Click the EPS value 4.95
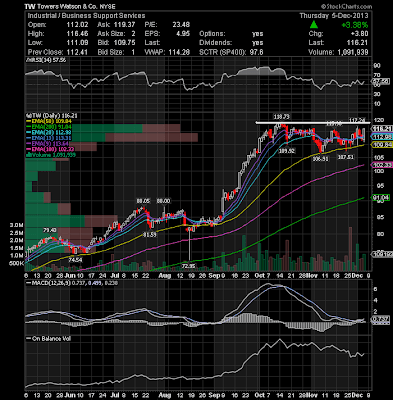Viewport: 393px width, 400px height. click(183, 34)
